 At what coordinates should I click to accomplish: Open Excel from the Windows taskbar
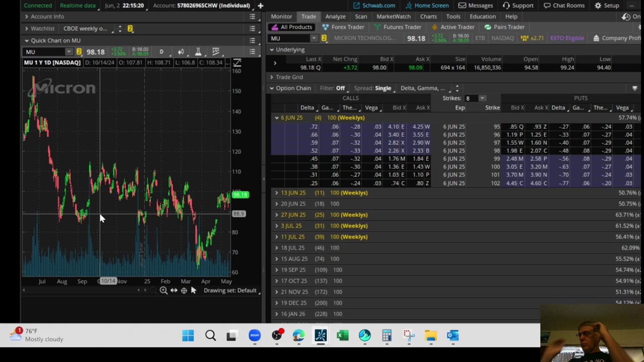(x=343, y=335)
